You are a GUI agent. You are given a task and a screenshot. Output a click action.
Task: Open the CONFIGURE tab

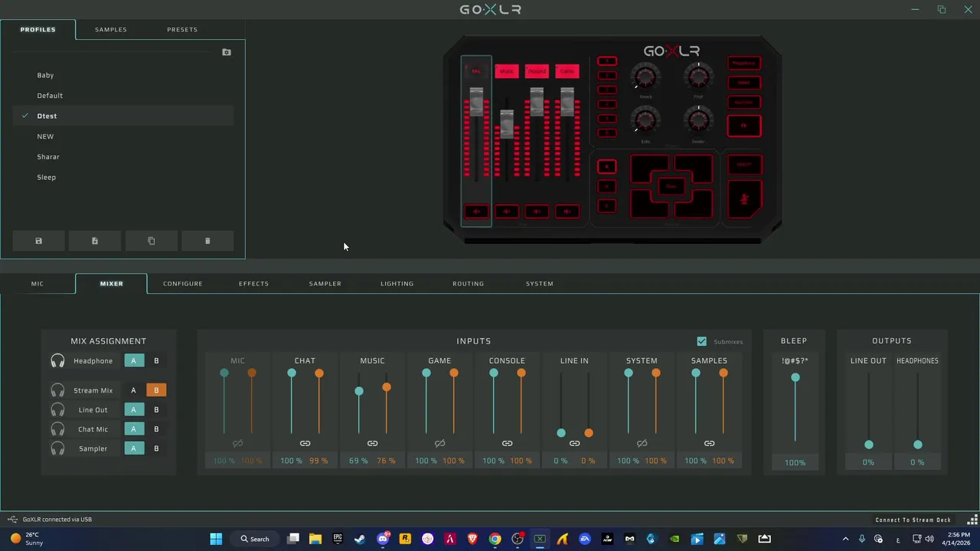[x=183, y=283]
